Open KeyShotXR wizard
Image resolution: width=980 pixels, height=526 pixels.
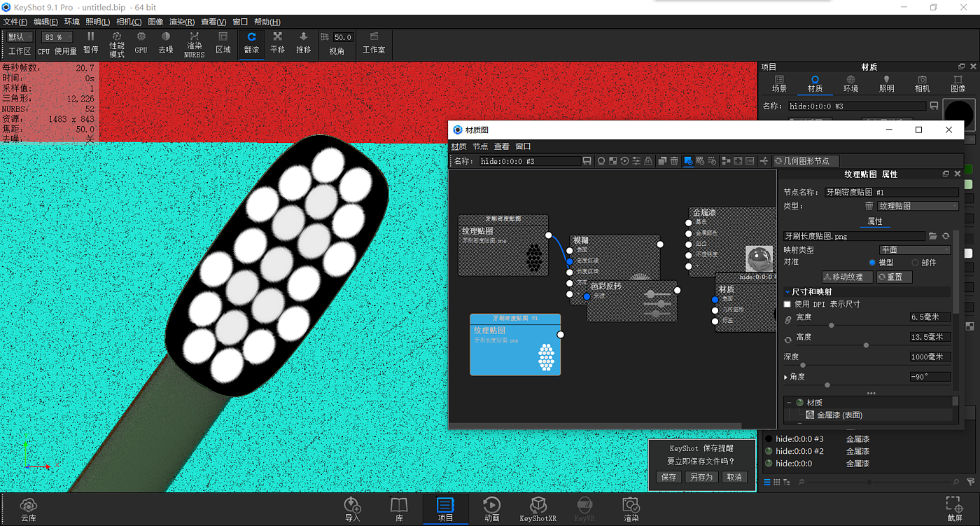pos(538,509)
